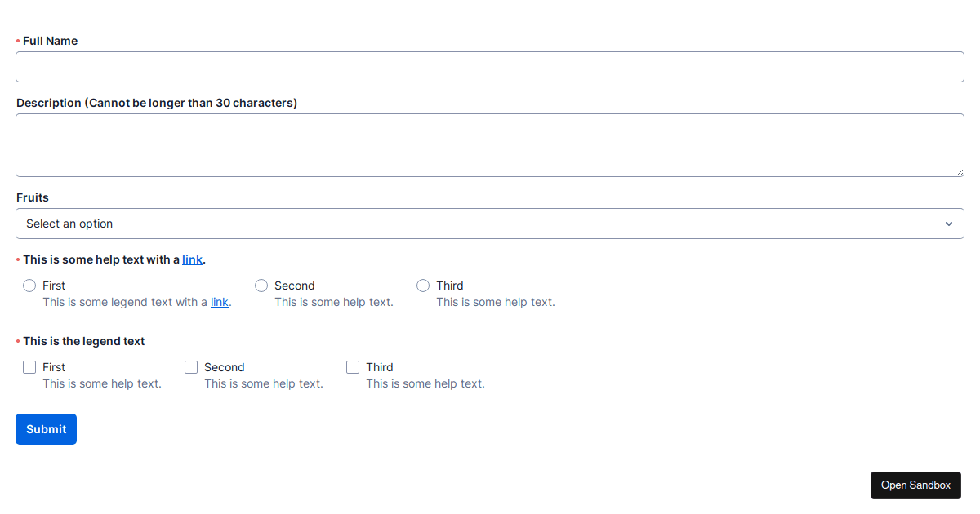Click the Description character limit label

(x=156, y=103)
